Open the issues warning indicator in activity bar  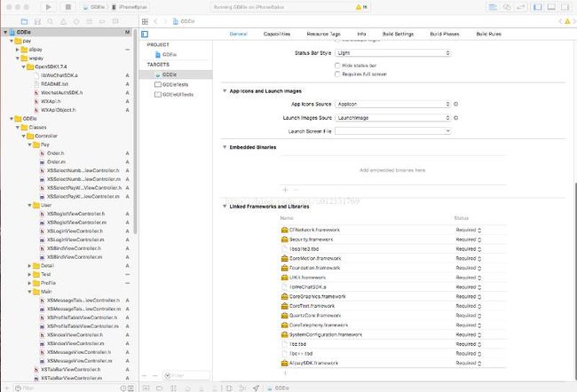click(361, 7)
